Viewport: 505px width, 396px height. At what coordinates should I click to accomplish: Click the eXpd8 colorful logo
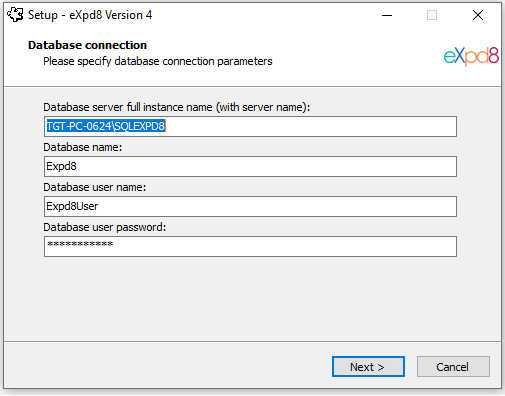pyautogui.click(x=471, y=56)
